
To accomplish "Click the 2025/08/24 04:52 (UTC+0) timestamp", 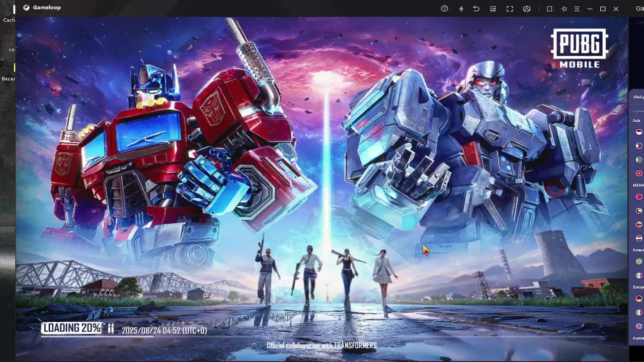I will (x=164, y=330).
